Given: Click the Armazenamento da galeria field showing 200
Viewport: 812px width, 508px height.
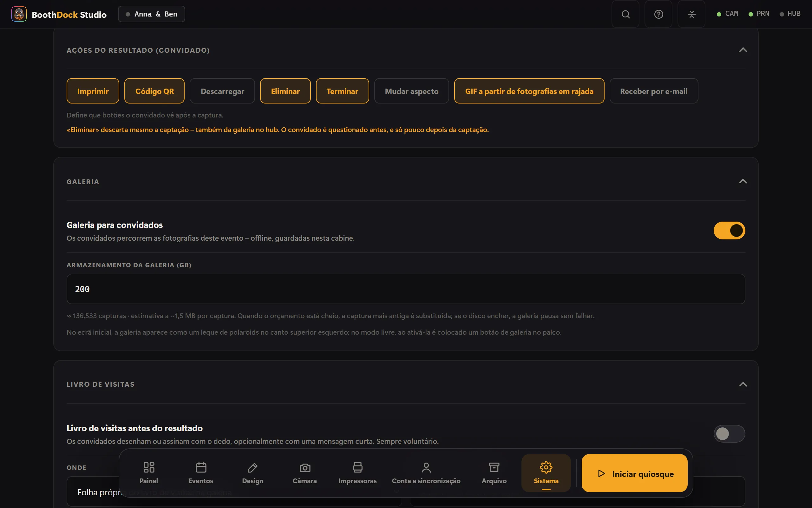Looking at the screenshot, I should (406, 289).
